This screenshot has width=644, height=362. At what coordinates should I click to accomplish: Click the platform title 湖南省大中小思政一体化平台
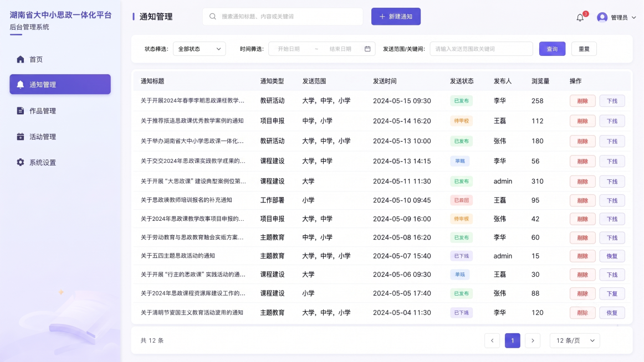click(x=60, y=15)
